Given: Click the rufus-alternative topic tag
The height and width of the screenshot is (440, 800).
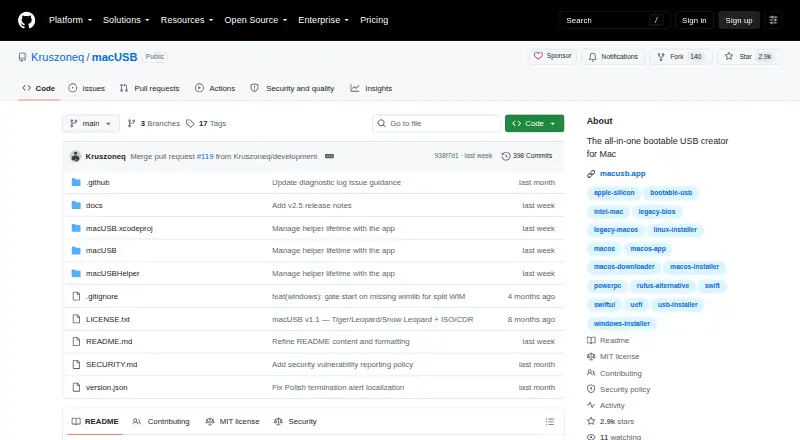Looking at the screenshot, I should click(x=662, y=286).
